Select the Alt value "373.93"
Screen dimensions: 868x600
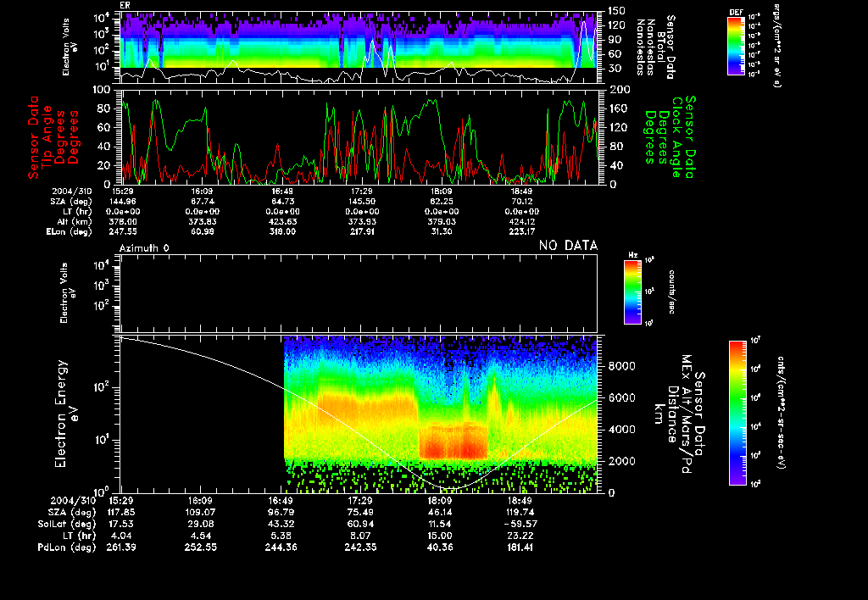[362, 222]
